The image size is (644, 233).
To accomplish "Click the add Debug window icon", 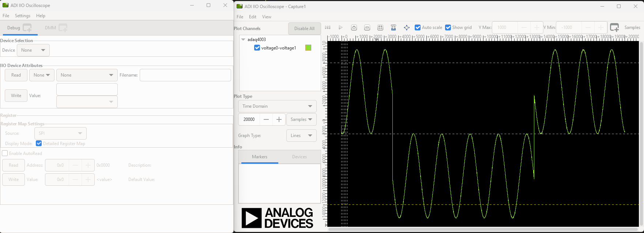I will pyautogui.click(x=27, y=27).
